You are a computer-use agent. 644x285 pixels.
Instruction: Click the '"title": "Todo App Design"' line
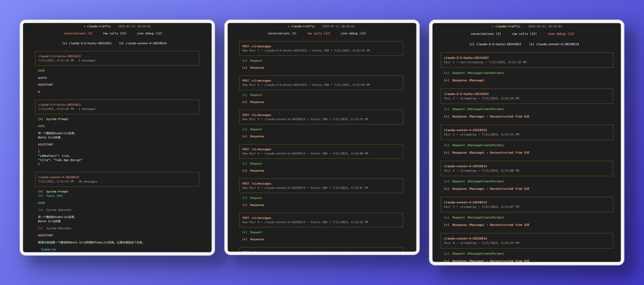[60, 160]
